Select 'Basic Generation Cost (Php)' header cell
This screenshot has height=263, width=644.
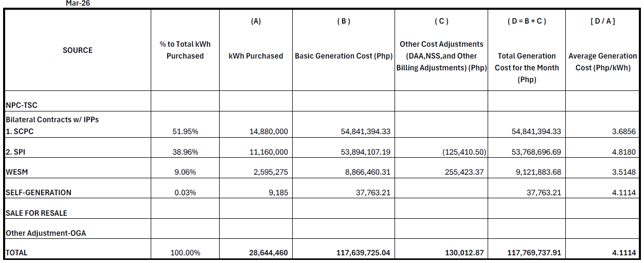coord(344,56)
